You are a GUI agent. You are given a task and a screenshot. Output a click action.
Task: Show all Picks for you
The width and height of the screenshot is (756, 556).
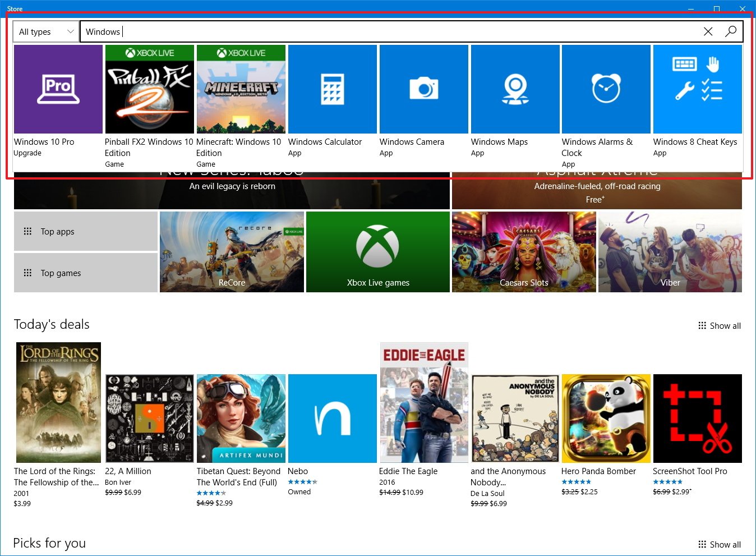tap(720, 544)
